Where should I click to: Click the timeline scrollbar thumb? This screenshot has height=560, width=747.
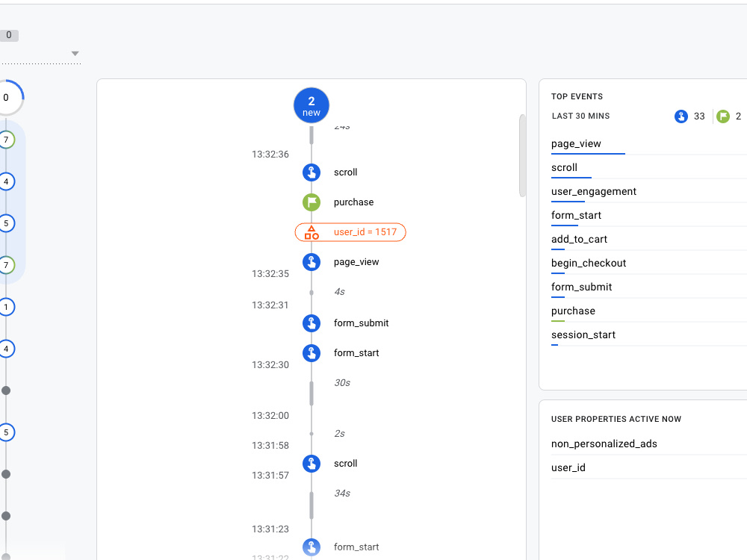pos(522,155)
